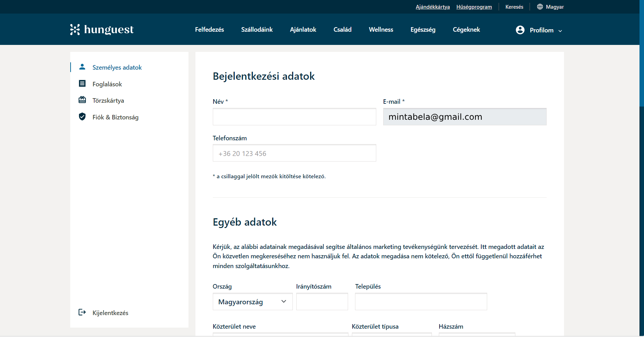Image resolution: width=644 pixels, height=337 pixels.
Task: Click the logout icon beside Kijelentkezés
Action: 82,312
